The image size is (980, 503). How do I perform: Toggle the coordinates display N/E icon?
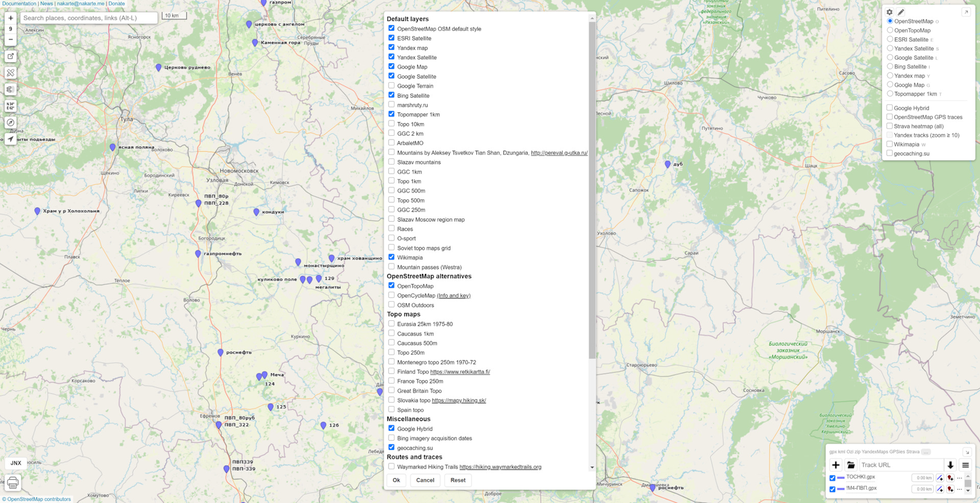(x=11, y=106)
